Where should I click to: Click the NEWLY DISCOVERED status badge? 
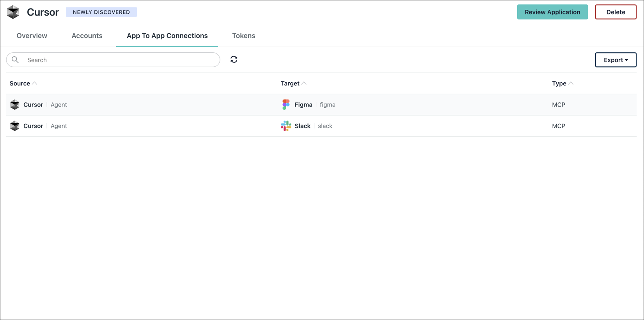coord(101,12)
